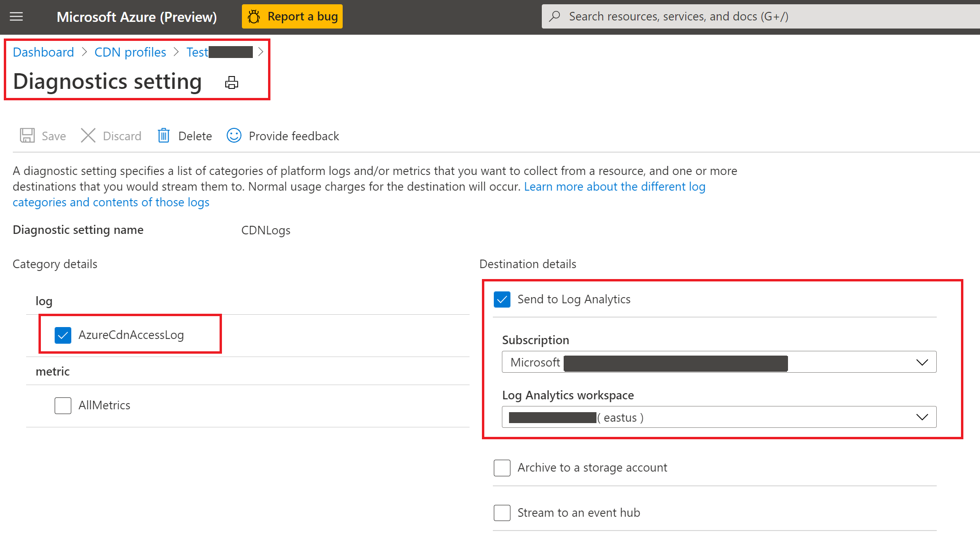Image resolution: width=980 pixels, height=560 pixels.
Task: Uncheck the AzureCdnAccessLog checkbox
Action: (63, 335)
